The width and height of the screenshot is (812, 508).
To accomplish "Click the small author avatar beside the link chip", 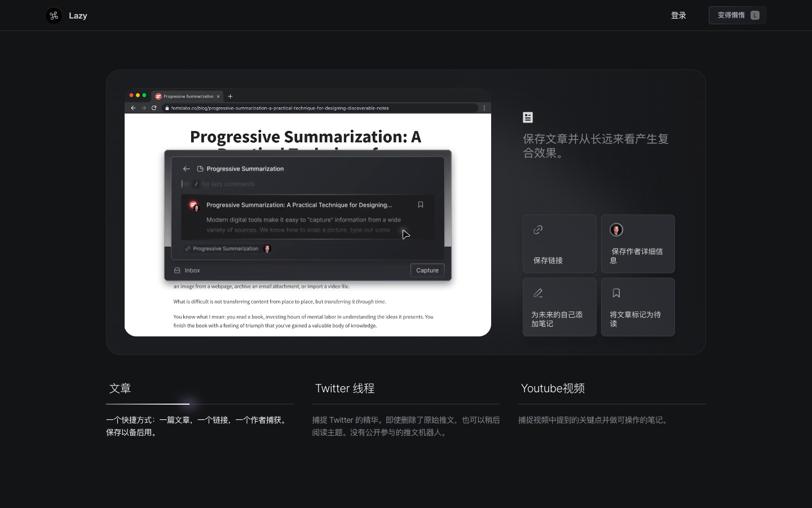I will [267, 248].
